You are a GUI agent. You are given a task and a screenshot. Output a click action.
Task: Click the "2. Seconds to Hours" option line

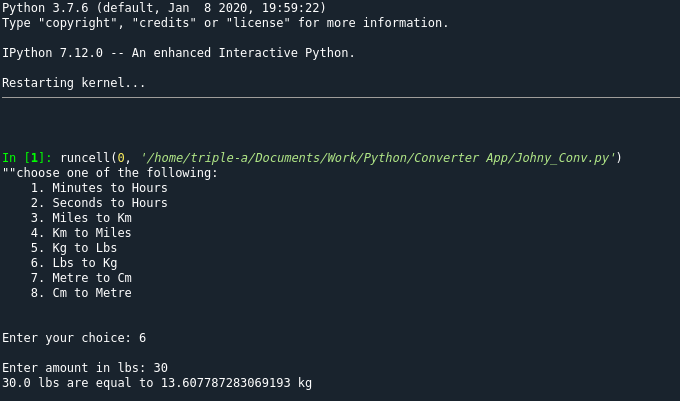[x=99, y=203]
